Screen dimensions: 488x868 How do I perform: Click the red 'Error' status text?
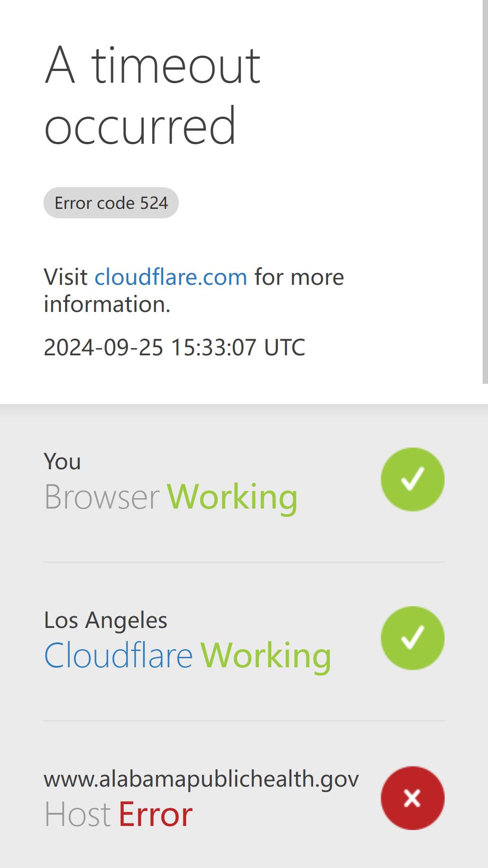point(155,814)
